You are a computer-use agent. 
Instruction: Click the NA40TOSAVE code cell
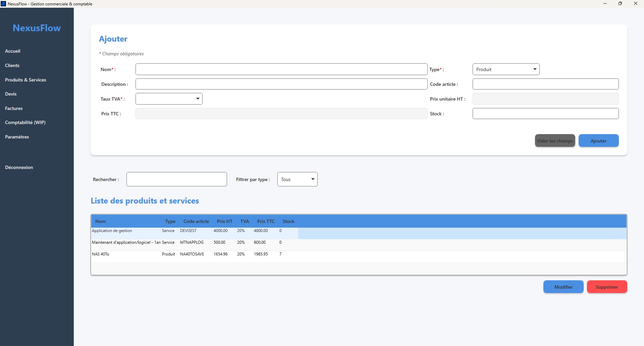tap(192, 254)
